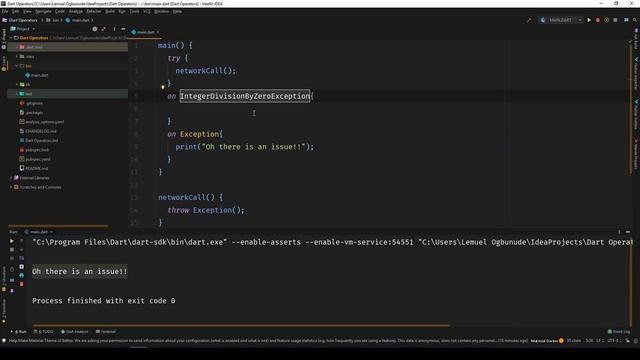
Task: Open the Navigate menu
Action: tap(43, 11)
